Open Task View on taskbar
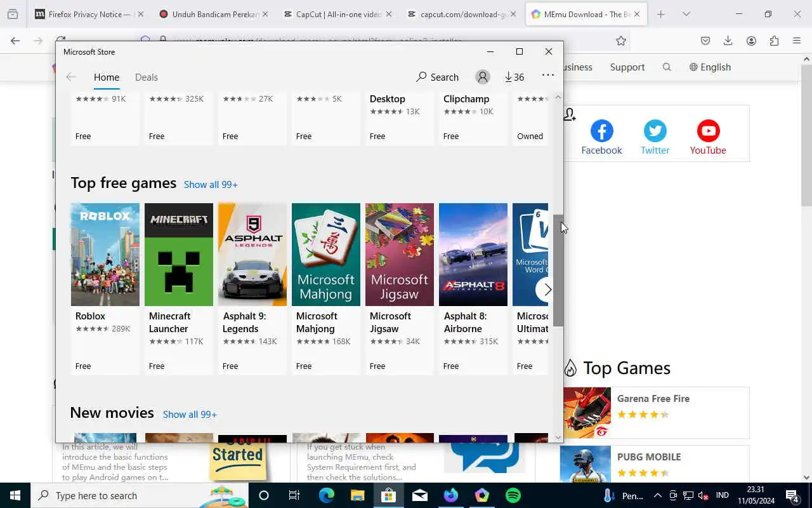 coord(294,495)
